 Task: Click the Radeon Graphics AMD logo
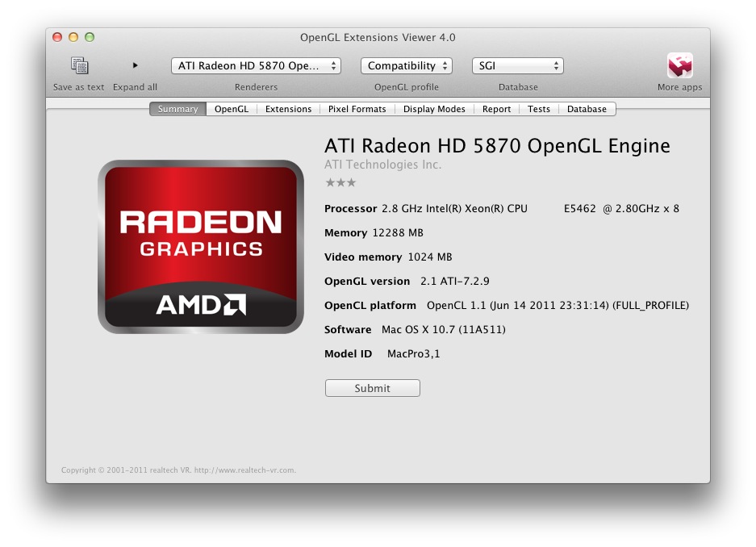point(201,247)
